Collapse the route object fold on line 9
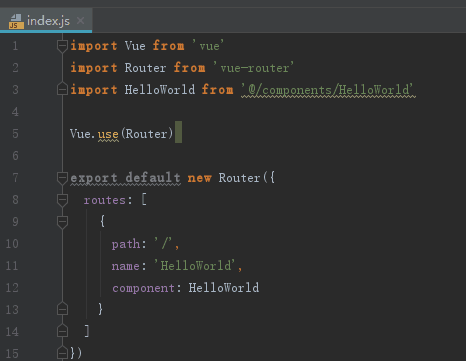The height and width of the screenshot is (361, 466). 62,222
